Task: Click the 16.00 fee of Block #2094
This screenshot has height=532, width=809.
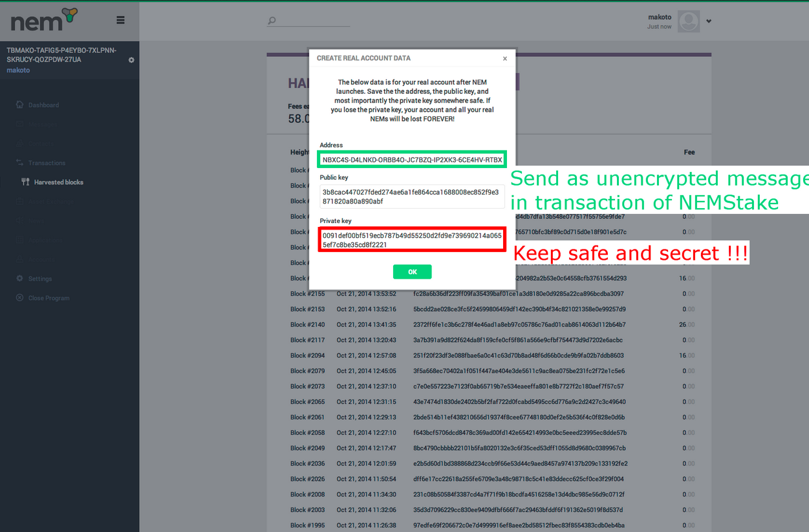Action: (x=687, y=356)
